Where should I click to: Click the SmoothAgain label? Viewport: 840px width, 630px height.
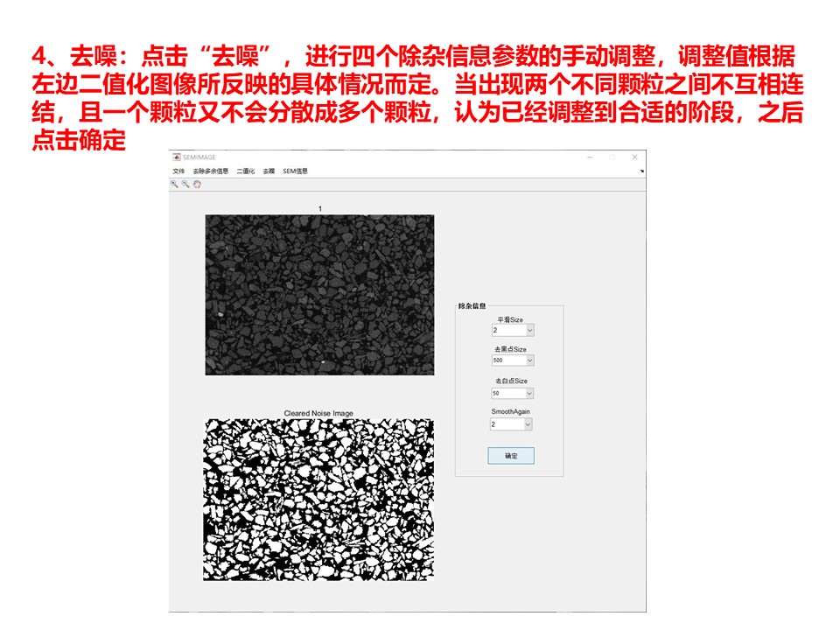(510, 411)
